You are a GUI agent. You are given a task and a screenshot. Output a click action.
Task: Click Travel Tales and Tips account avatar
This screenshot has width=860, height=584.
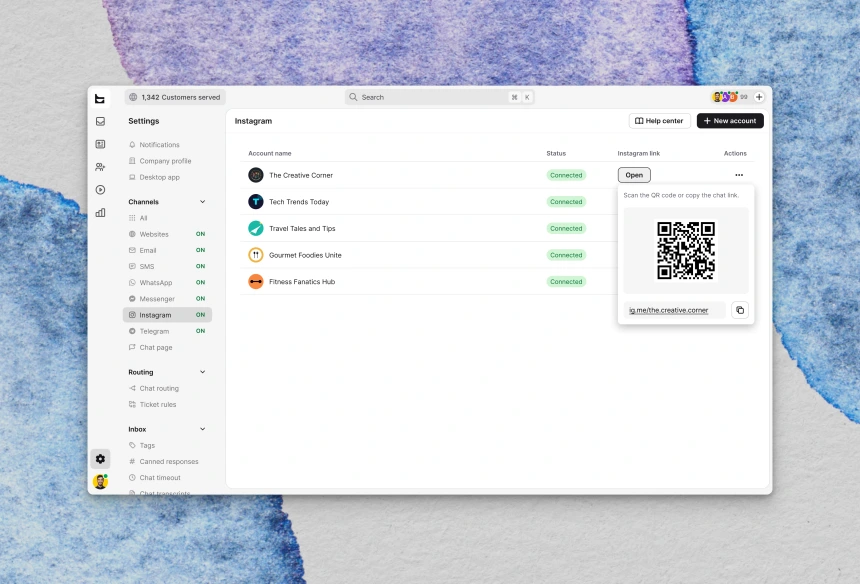click(256, 228)
